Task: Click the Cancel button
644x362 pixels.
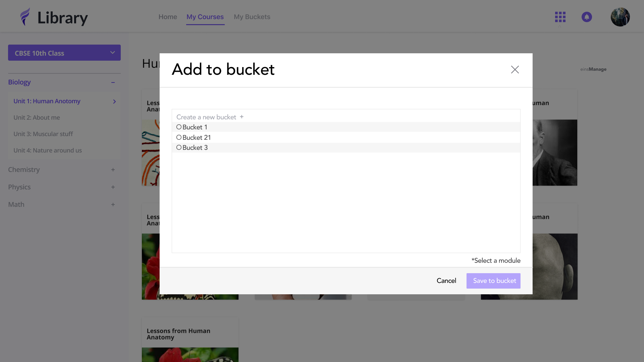Action: (446, 281)
